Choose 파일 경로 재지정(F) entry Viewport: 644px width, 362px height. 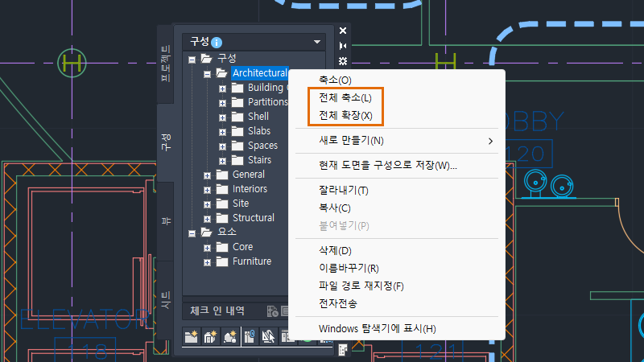coord(361,286)
